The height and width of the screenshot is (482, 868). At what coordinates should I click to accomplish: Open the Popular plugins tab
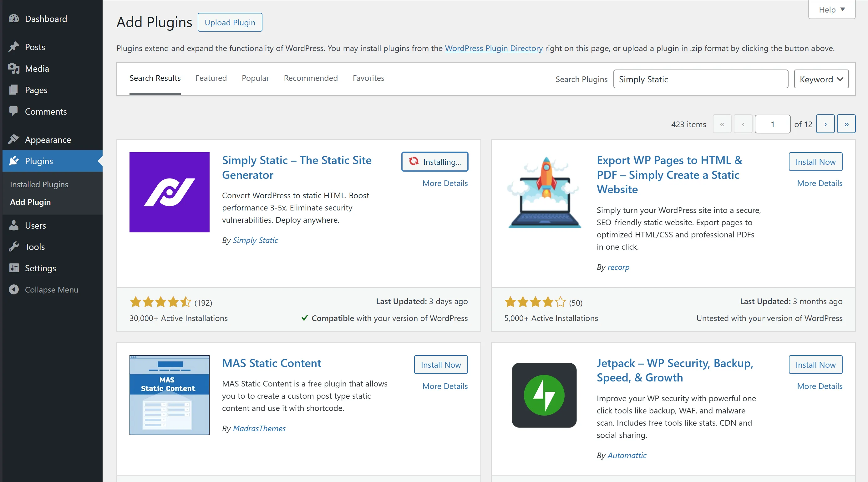(x=255, y=78)
